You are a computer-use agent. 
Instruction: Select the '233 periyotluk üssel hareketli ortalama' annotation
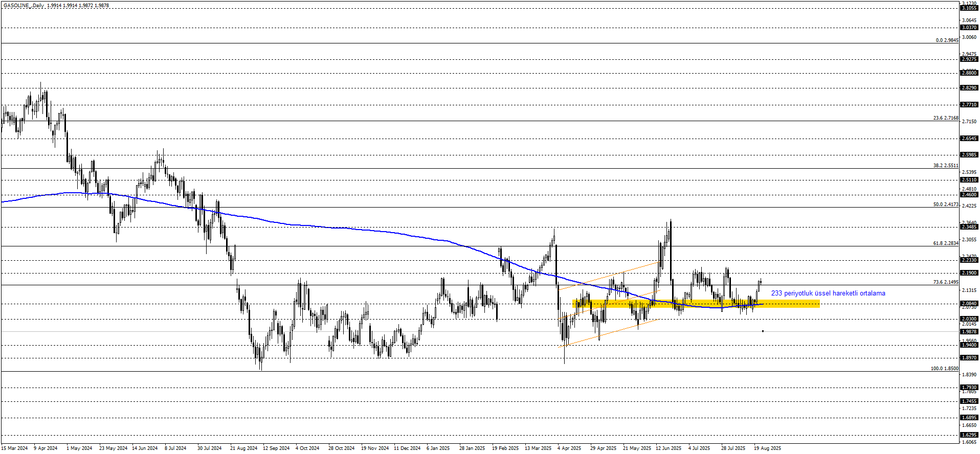tap(828, 293)
